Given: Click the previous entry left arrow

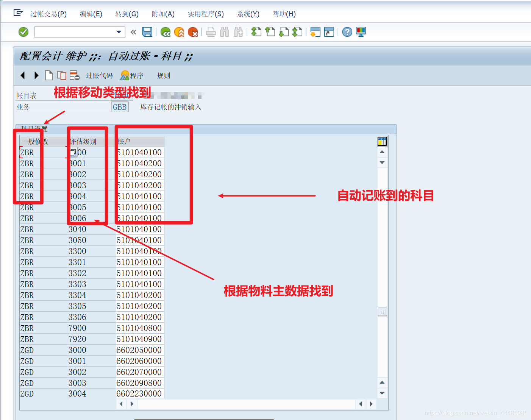Looking at the screenshot, I should [x=23, y=75].
